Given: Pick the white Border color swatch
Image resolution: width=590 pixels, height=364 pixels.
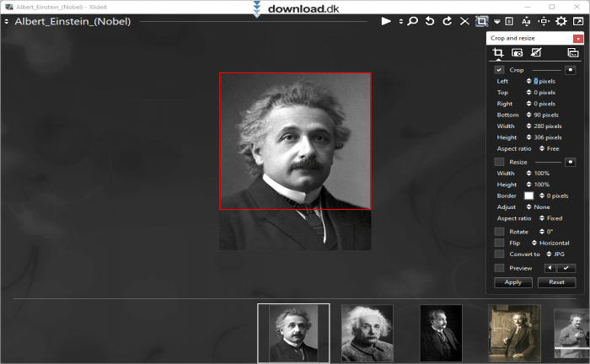Looking at the screenshot, I should point(528,196).
